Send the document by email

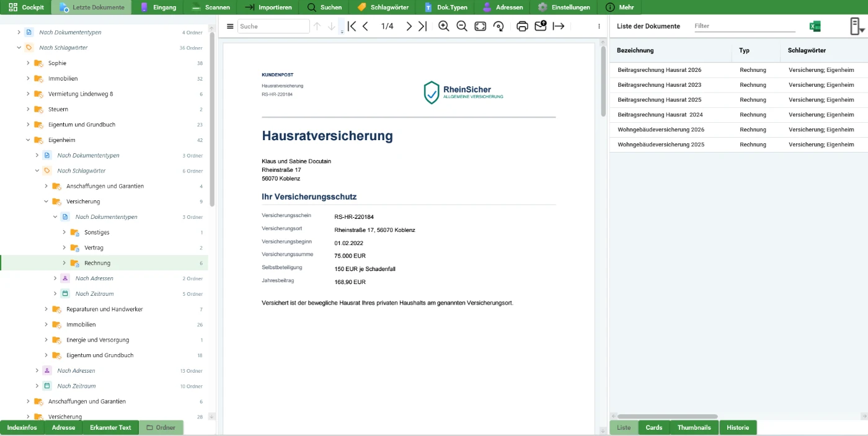(541, 26)
